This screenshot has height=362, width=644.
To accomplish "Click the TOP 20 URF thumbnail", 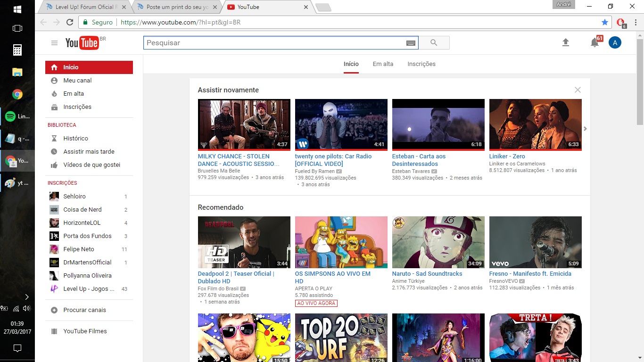I will click(x=341, y=338).
